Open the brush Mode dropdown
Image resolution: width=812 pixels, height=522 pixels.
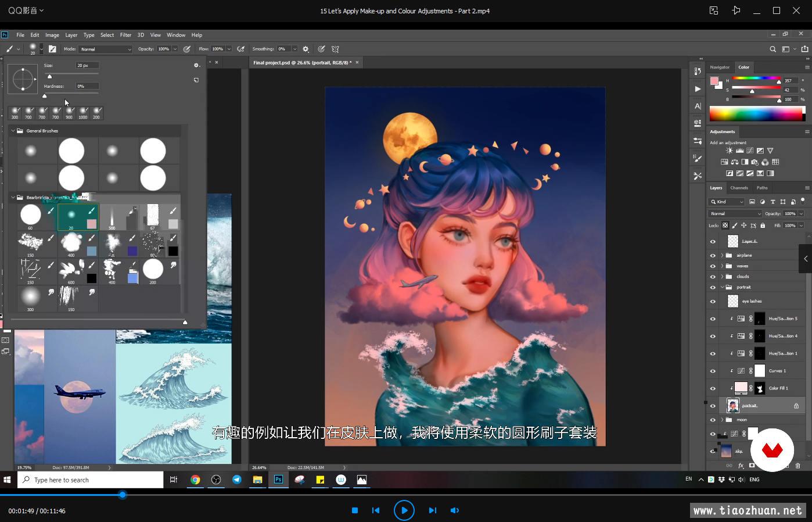click(106, 49)
